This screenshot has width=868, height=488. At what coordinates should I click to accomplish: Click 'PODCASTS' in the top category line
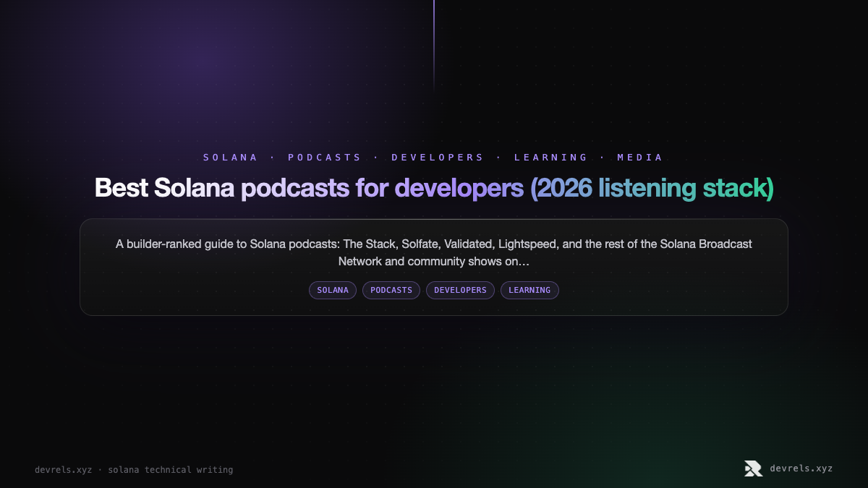coord(325,157)
